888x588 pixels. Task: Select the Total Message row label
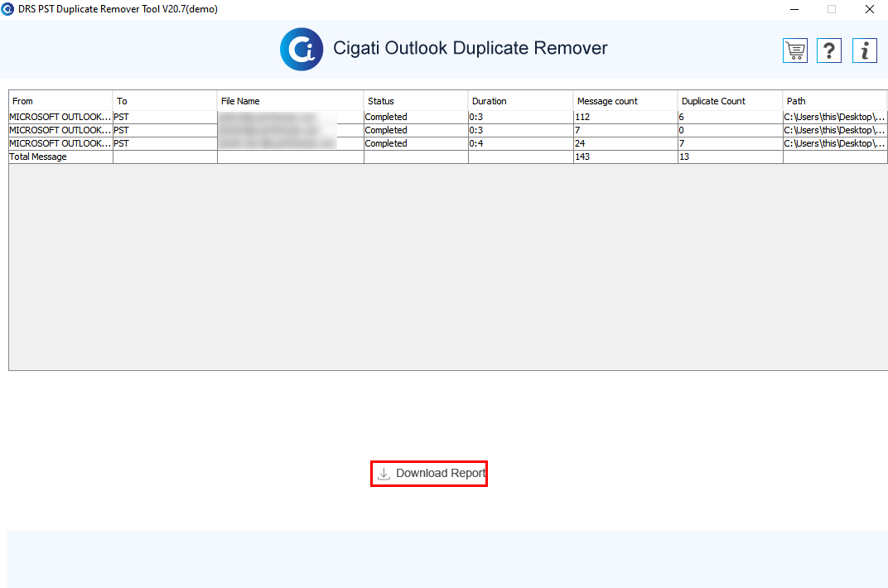(x=60, y=157)
